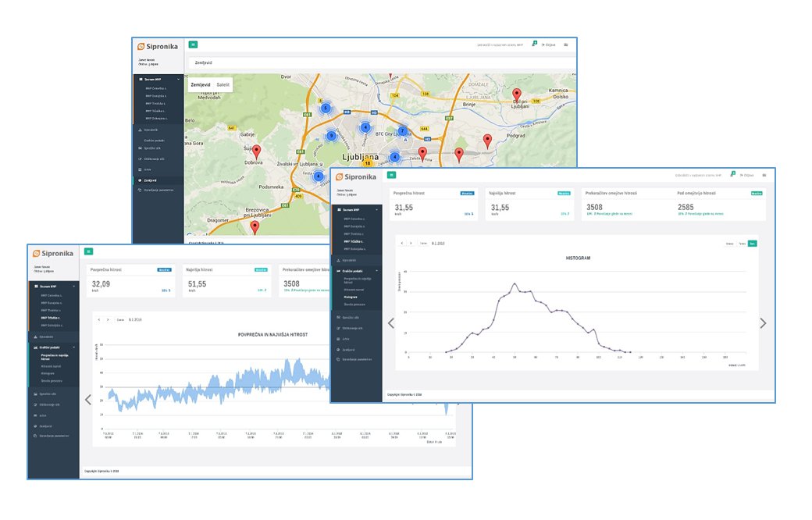Viewport: 812px width, 520px height.
Task: Collapse Seznam MHP list in map sidebar
Action: [178, 79]
